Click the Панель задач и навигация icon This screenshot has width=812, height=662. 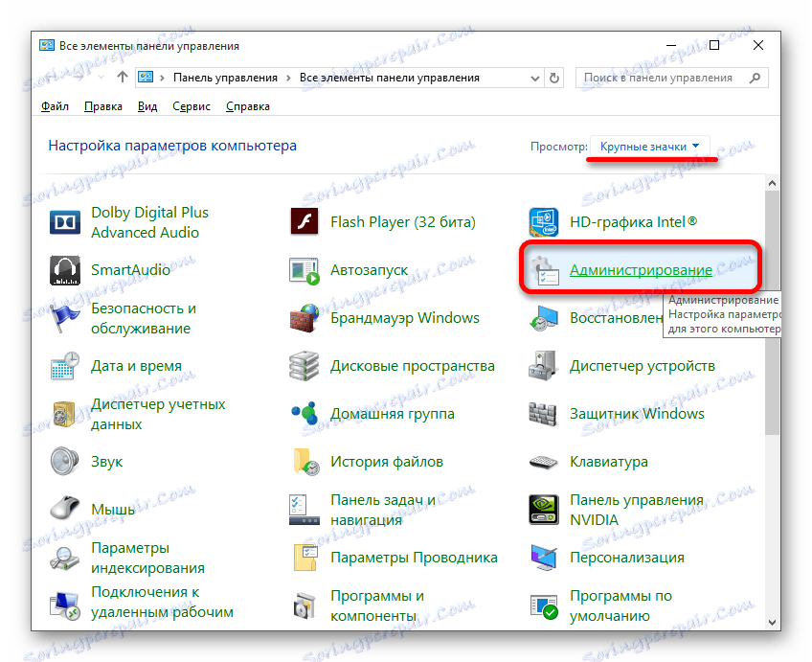click(304, 510)
